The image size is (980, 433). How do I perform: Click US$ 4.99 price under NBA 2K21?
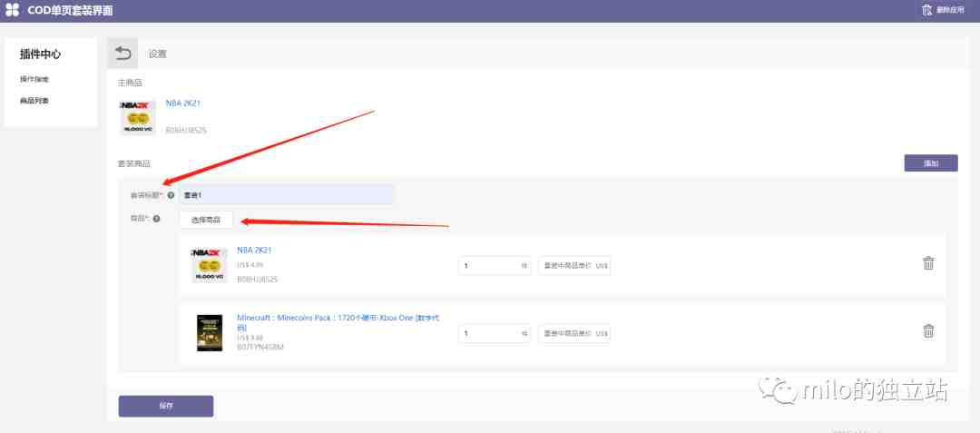pyautogui.click(x=250, y=265)
